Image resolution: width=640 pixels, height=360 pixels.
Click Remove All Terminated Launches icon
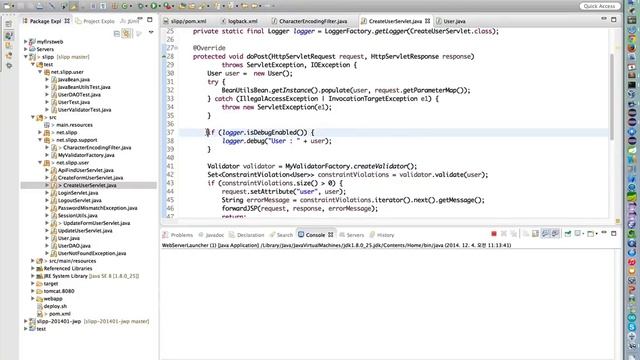pyautogui.click(x=513, y=234)
